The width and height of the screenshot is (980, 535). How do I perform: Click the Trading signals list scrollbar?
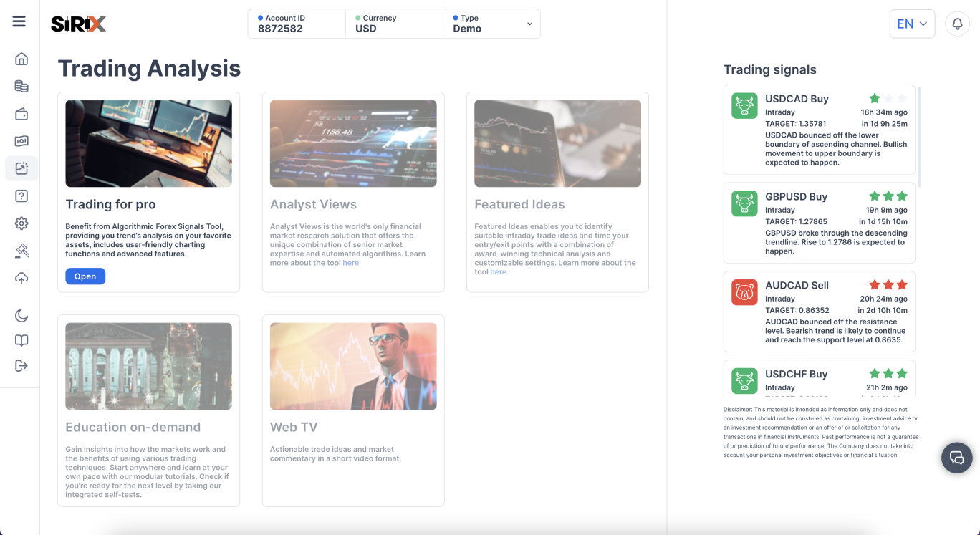919,136
